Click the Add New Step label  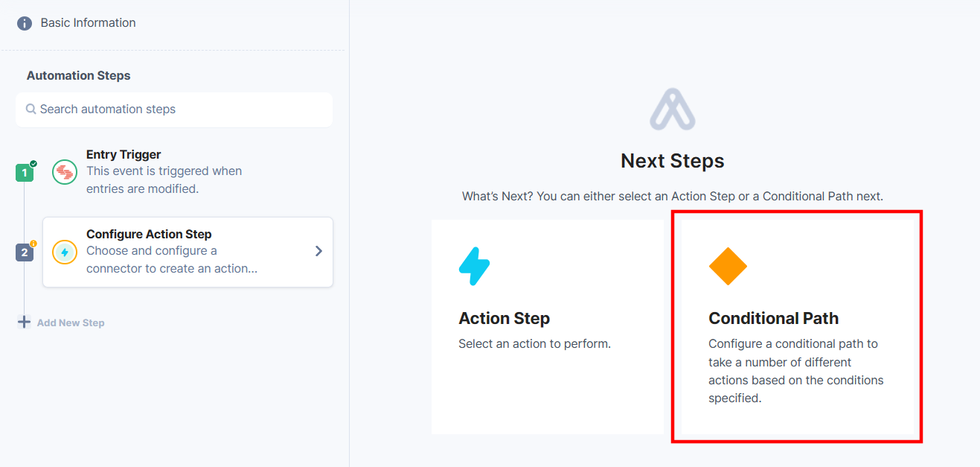pos(71,322)
